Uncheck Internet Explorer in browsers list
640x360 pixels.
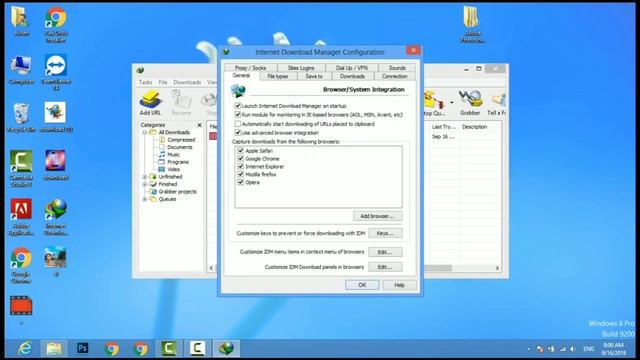coord(241,167)
